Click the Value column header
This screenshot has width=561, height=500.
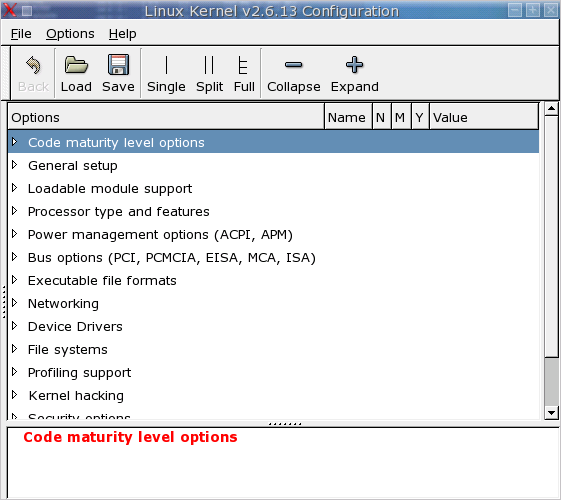pyautogui.click(x=484, y=117)
